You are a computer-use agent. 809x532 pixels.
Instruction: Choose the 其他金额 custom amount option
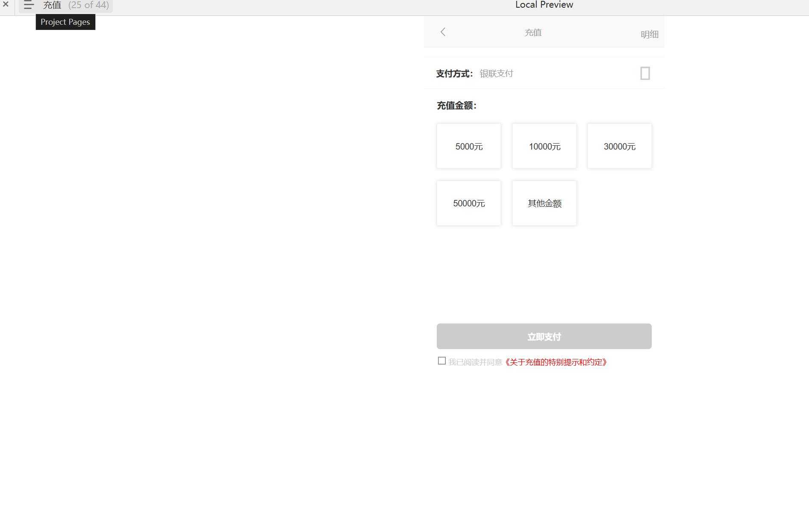point(544,203)
